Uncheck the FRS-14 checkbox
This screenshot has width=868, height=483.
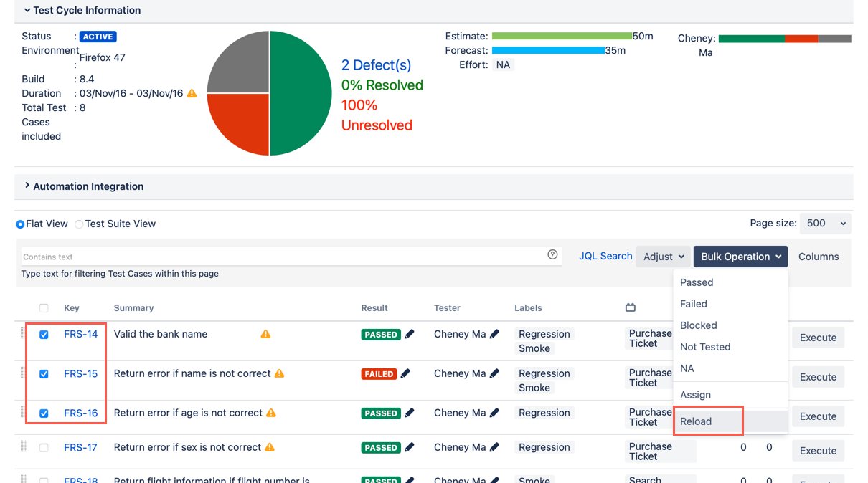(44, 335)
